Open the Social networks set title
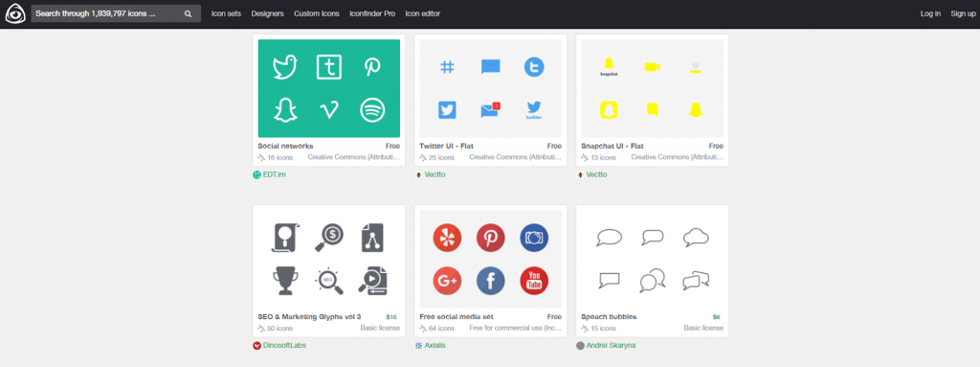 [x=285, y=146]
